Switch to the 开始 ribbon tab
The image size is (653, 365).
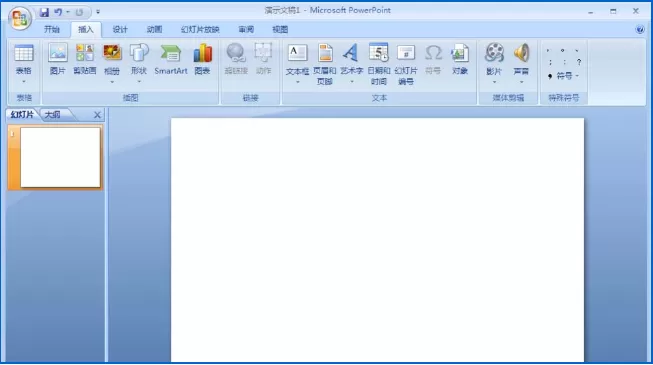pyautogui.click(x=52, y=30)
